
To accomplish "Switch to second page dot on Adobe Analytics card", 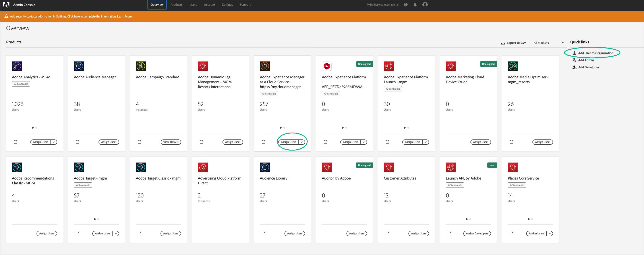I will (37, 128).
